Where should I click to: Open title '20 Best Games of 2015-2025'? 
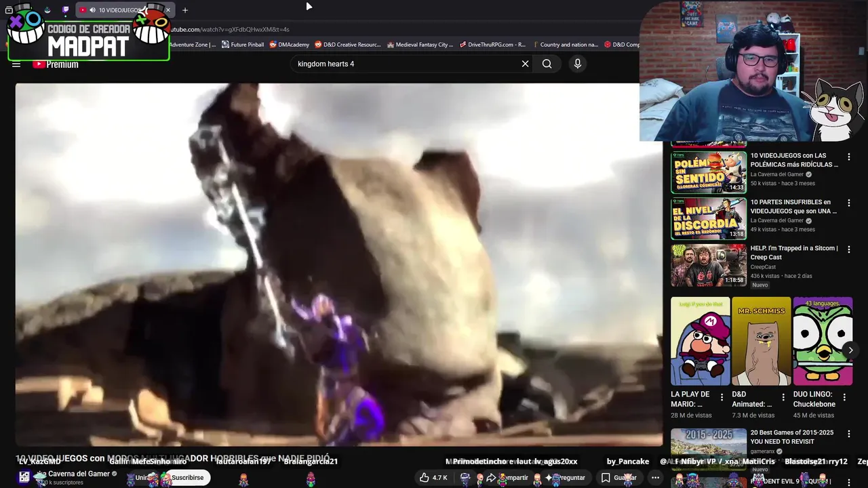pos(792,437)
